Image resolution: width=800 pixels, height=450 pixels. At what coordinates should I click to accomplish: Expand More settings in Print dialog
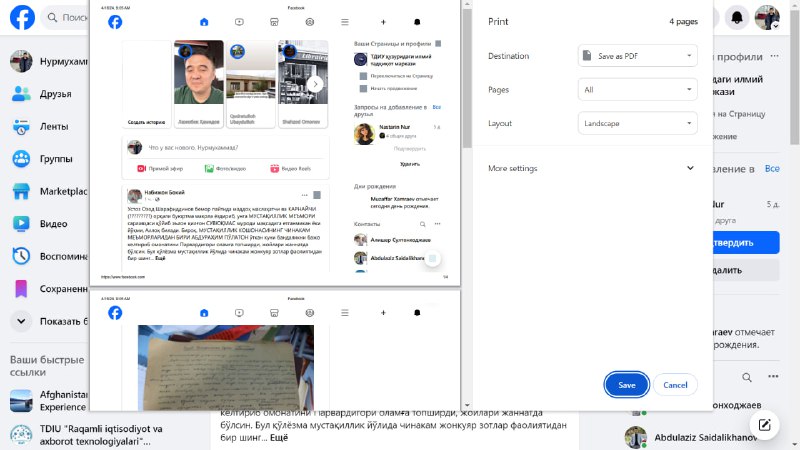pos(591,168)
